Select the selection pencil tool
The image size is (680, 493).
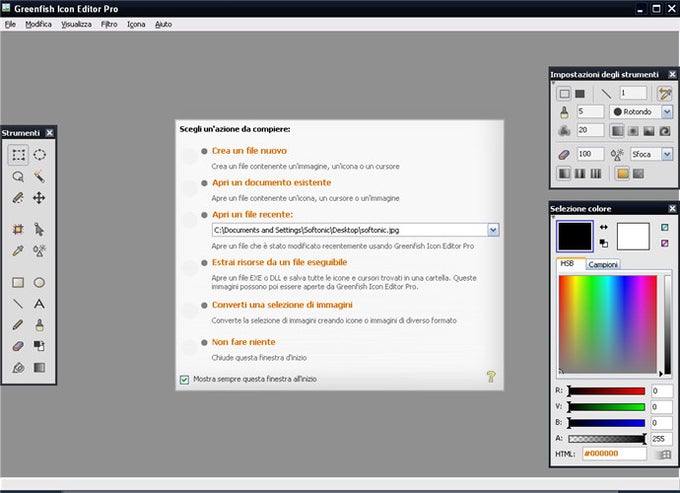coord(18,198)
